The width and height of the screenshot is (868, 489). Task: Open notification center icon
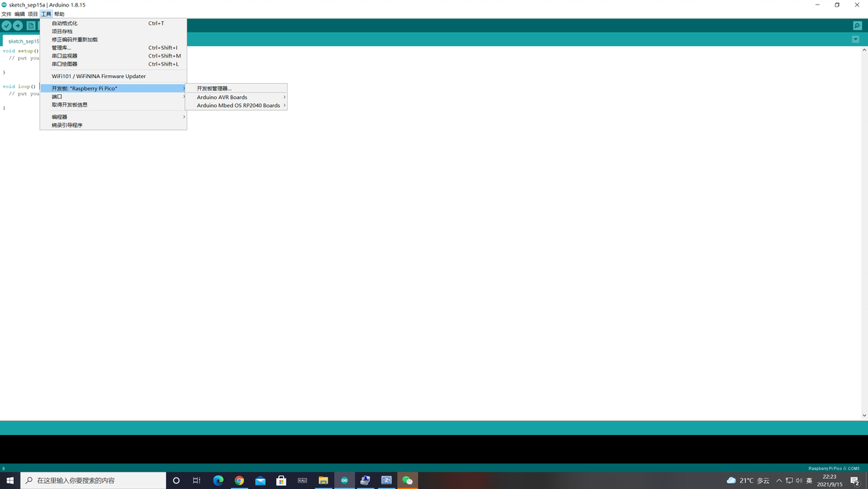pos(855,480)
